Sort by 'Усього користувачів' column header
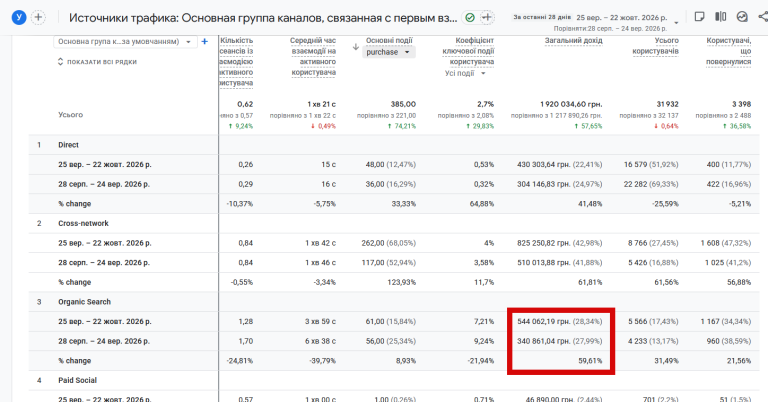 click(x=655, y=46)
